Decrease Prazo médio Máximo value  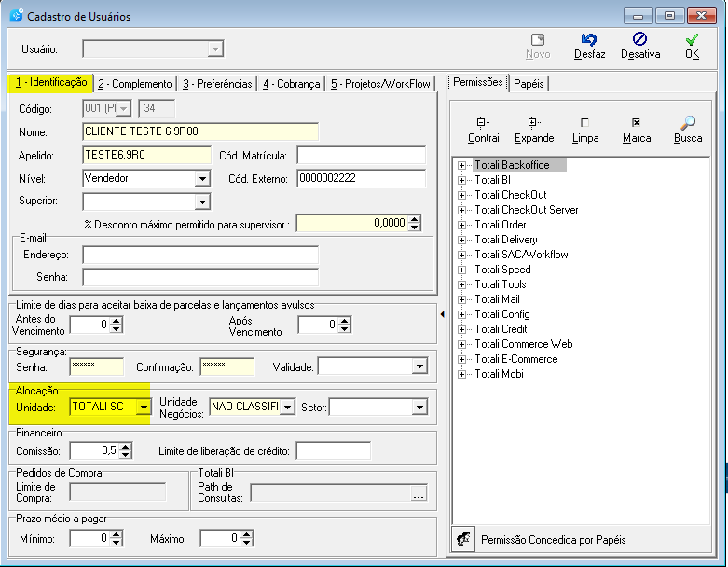coord(246,543)
